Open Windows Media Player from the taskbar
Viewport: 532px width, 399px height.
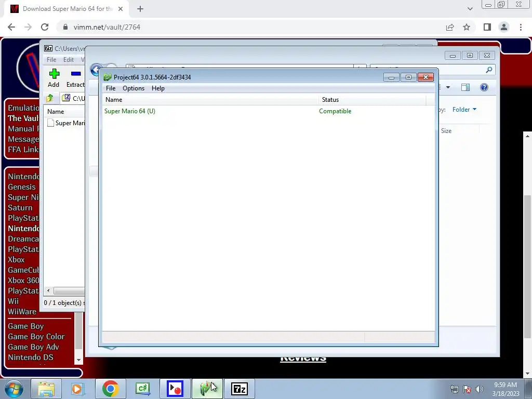click(x=78, y=389)
